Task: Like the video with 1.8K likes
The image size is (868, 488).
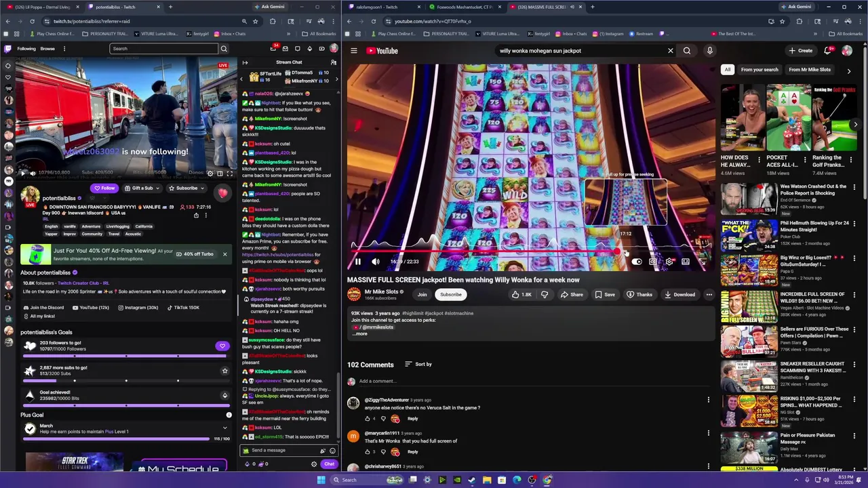Action: 521,295
